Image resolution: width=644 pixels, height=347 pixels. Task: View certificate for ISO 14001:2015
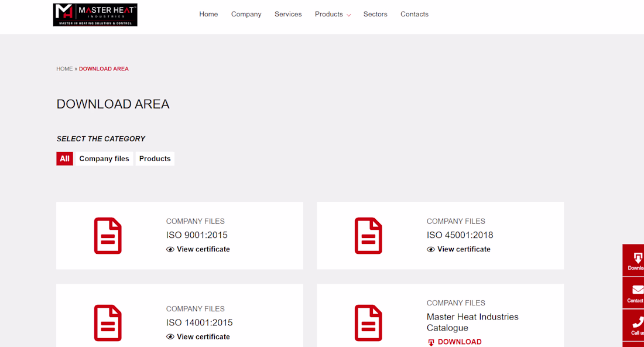203,336
